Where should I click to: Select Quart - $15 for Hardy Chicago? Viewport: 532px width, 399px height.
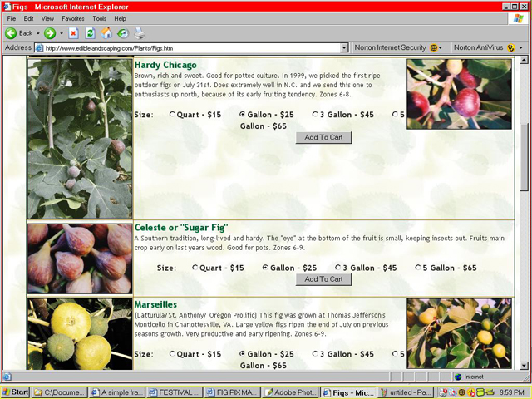[172, 115]
